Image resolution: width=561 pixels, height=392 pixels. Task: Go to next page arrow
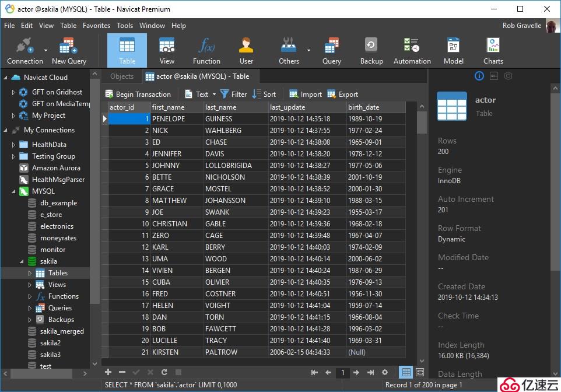(356, 372)
